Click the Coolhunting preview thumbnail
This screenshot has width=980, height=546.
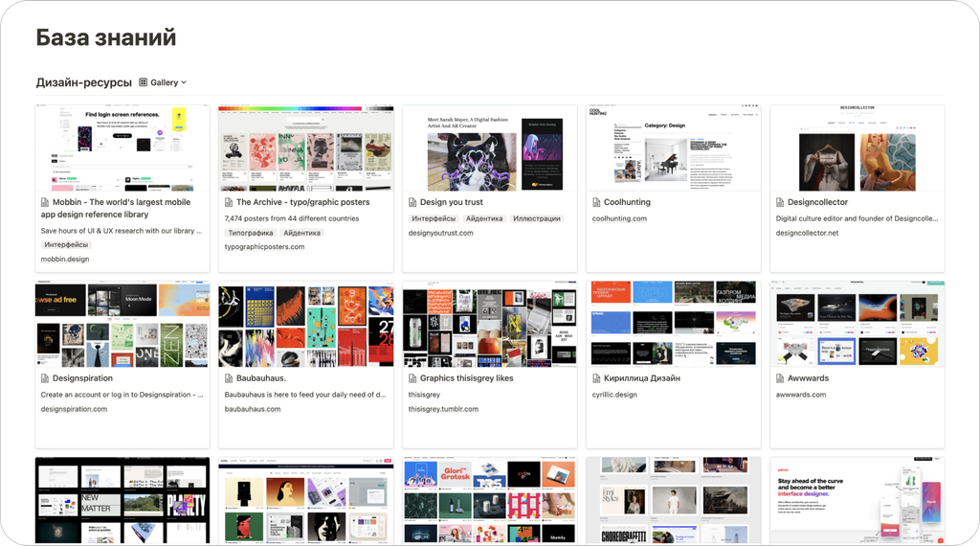tap(674, 148)
